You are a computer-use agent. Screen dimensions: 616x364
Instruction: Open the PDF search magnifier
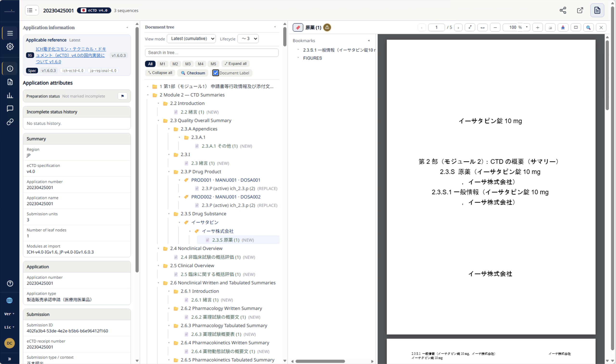click(588, 27)
